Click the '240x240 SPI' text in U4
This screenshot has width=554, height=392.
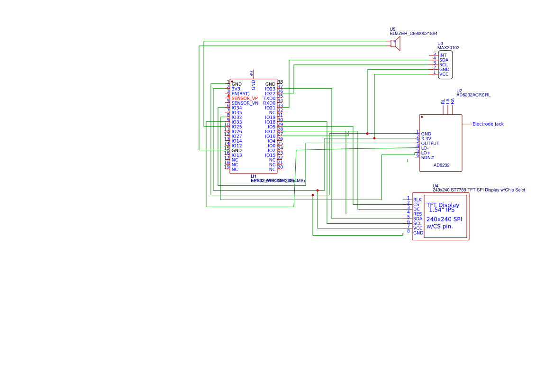(x=444, y=219)
